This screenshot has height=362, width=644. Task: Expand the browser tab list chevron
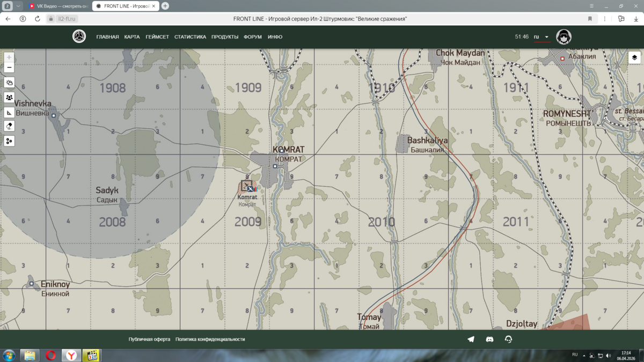pos(18,6)
